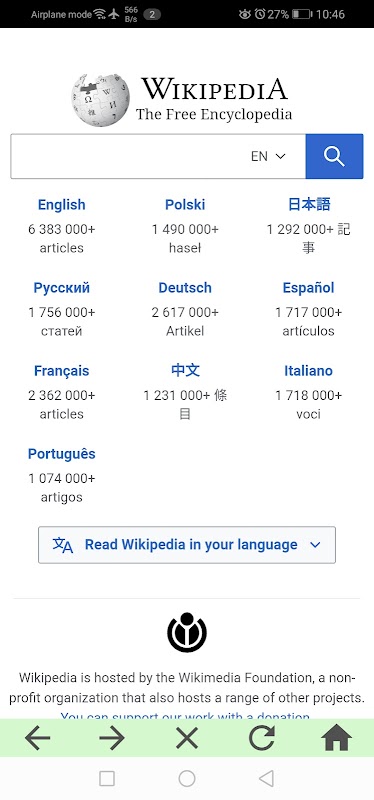Open the home page via house icon

(x=337, y=738)
